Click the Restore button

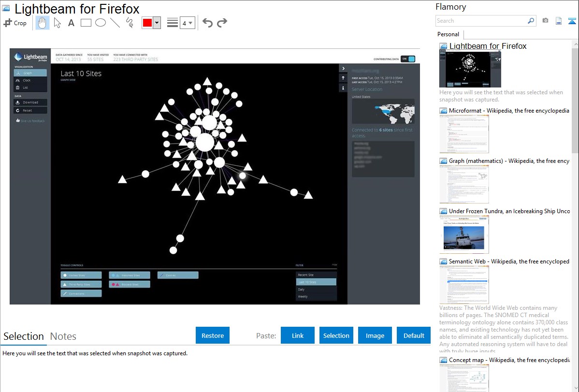click(x=213, y=335)
